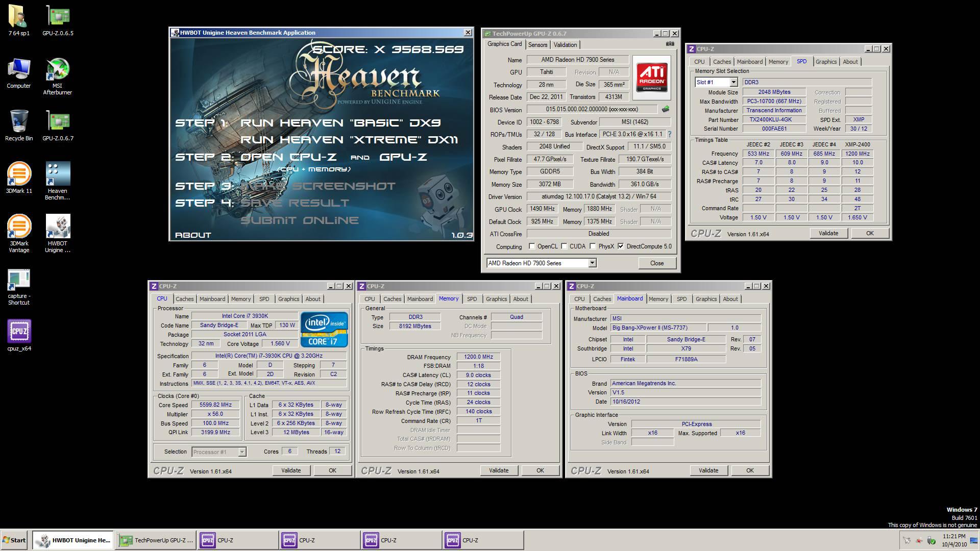The width and height of the screenshot is (980, 551).
Task: Click the Start button on taskbar
Action: (14, 540)
